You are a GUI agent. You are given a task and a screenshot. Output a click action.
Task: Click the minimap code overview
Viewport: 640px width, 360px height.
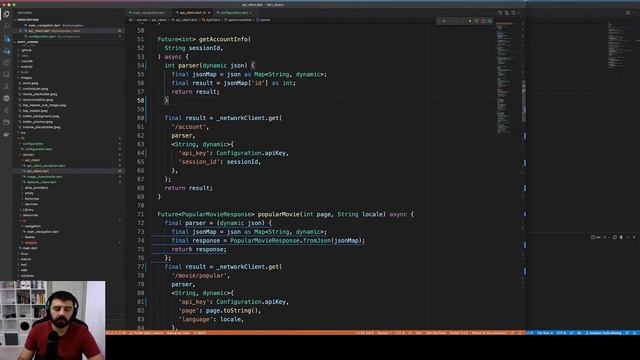tap(505, 78)
